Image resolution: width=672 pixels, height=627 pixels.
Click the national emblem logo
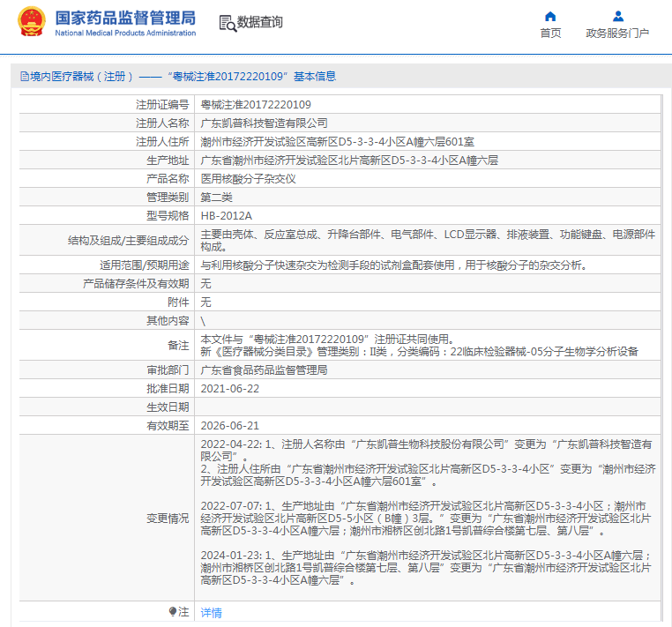(x=31, y=21)
